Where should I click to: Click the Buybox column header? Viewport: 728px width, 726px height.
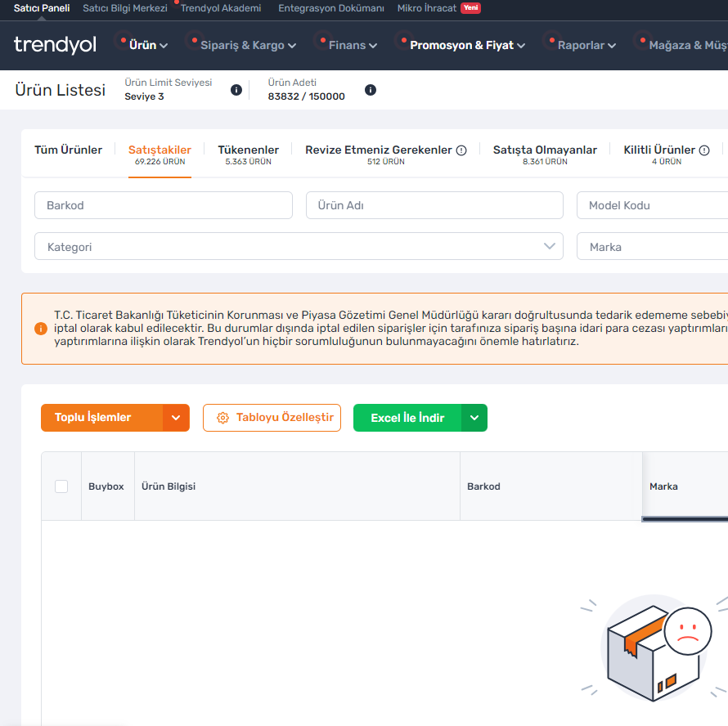(106, 486)
